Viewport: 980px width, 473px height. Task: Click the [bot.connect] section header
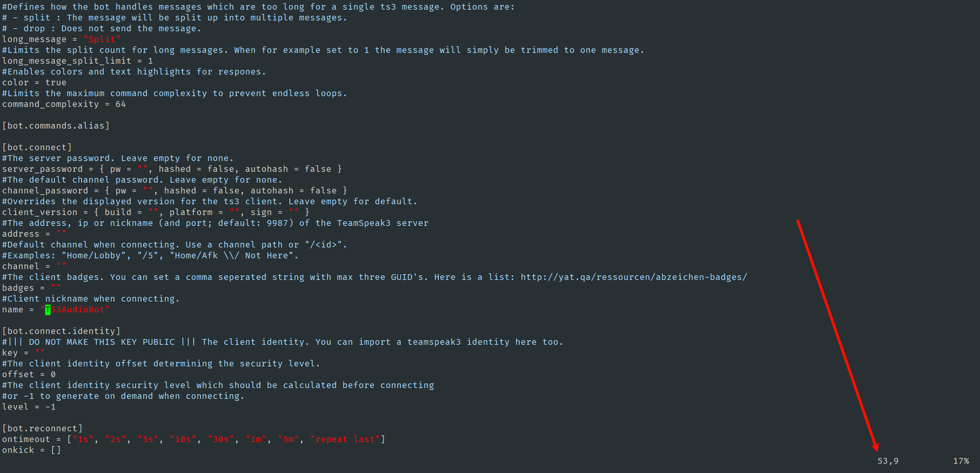(x=37, y=147)
